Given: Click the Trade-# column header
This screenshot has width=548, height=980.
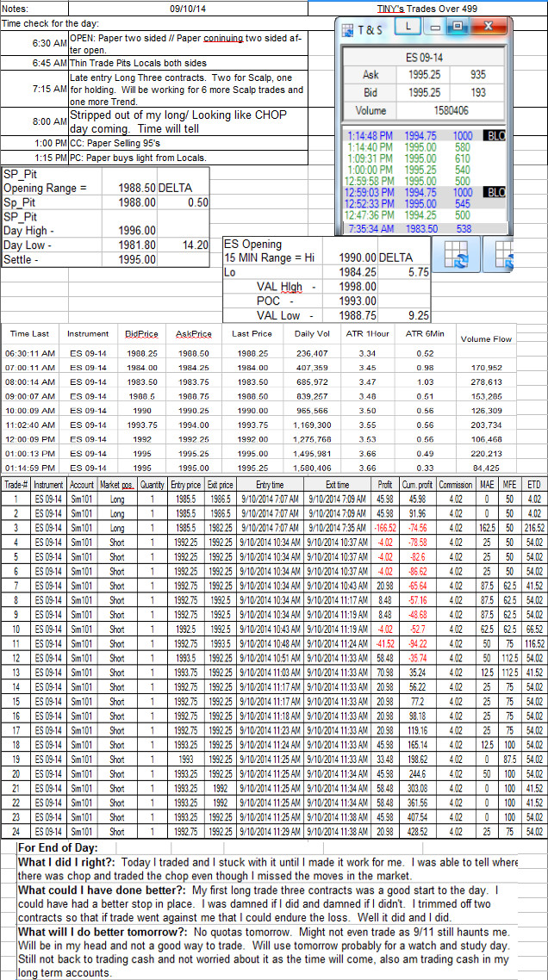Looking at the screenshot, I should [15, 484].
